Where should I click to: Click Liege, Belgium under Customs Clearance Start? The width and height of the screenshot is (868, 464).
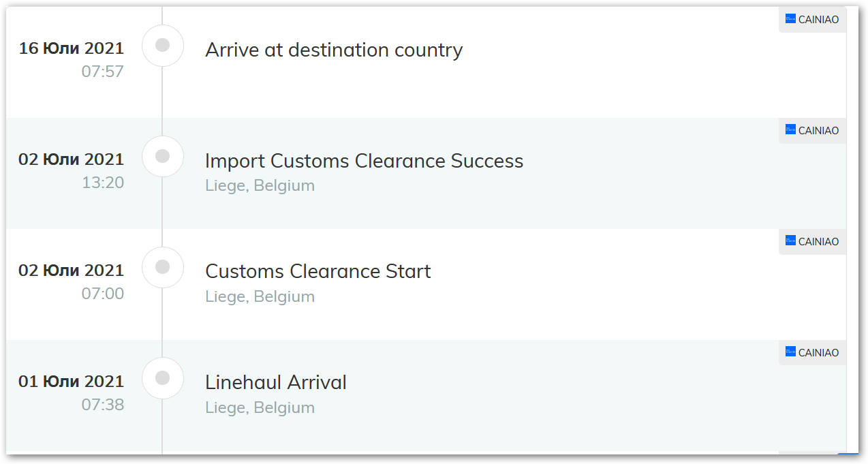[260, 296]
